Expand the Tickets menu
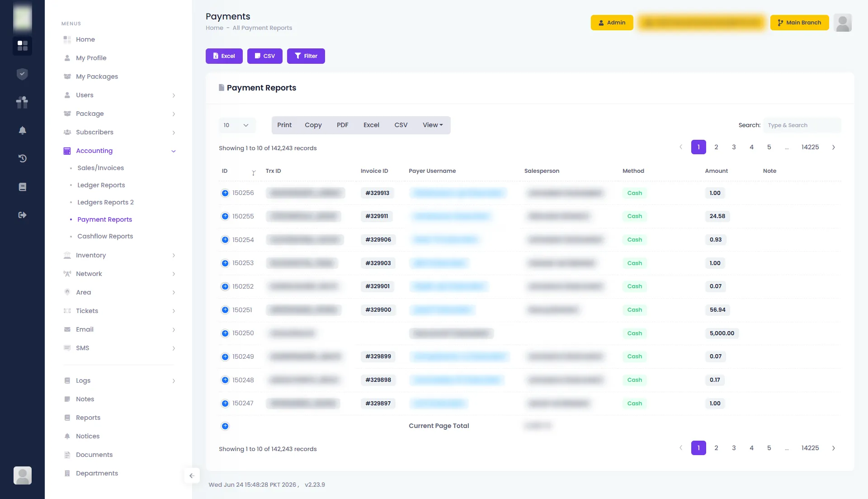Viewport: 868px width, 499px height. click(x=119, y=311)
